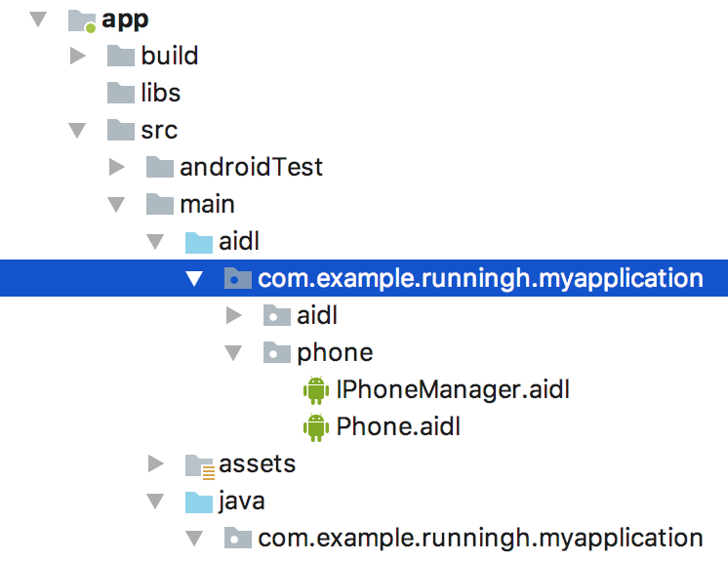Expand the build folder arrow

pos(77,56)
